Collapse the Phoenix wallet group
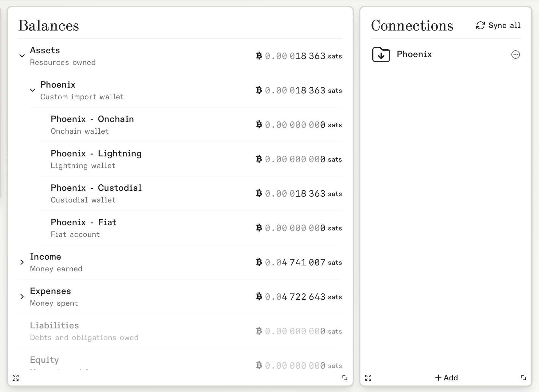539x392 pixels. point(32,90)
